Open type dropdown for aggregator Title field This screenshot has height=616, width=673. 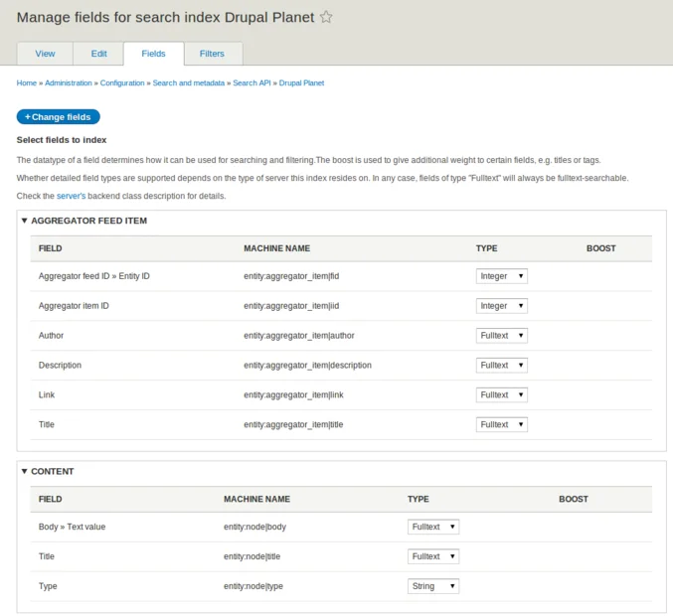pos(502,424)
